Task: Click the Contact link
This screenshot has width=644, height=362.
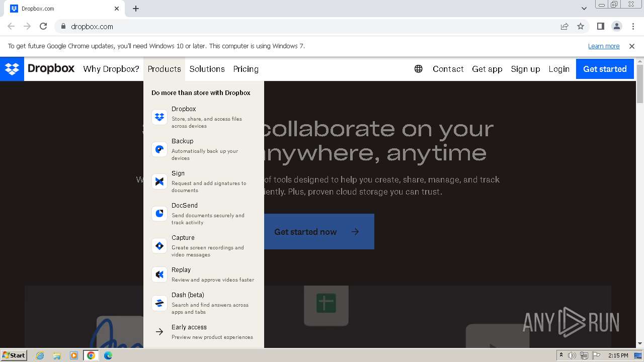Action: pyautogui.click(x=448, y=69)
